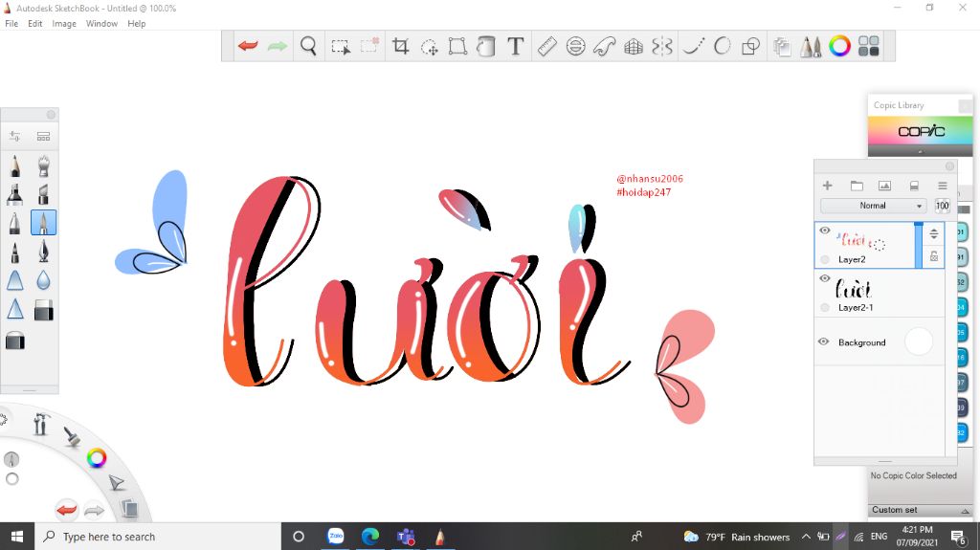Viewport: 980px width, 550px height.
Task: Show hidden system tray icons chevron
Action: click(x=806, y=537)
